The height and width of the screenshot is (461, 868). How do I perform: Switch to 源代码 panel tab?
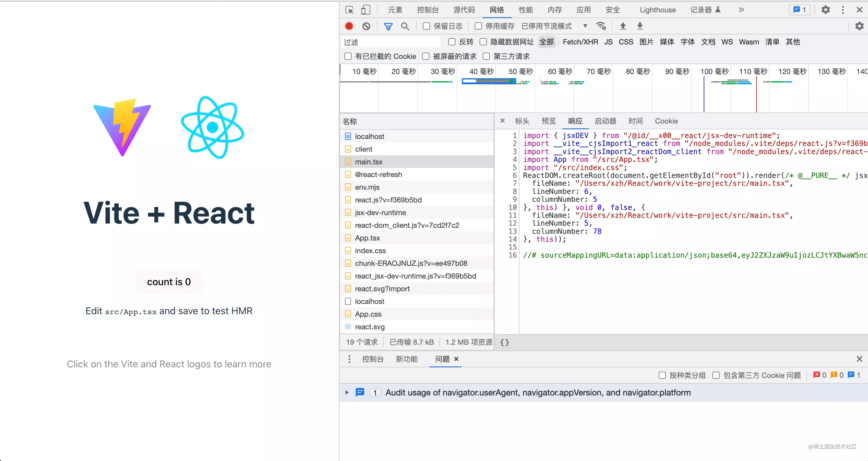point(464,10)
